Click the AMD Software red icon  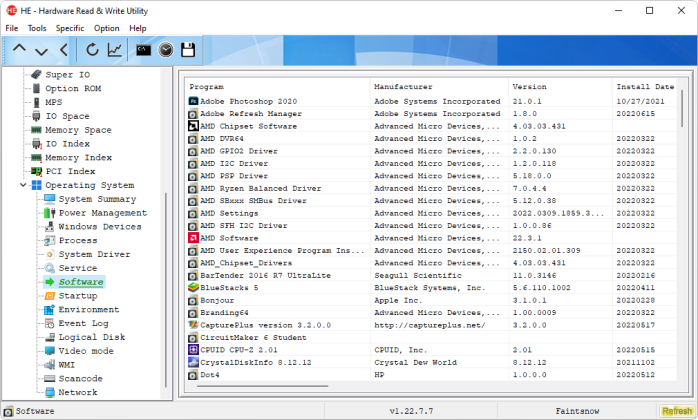pos(193,238)
